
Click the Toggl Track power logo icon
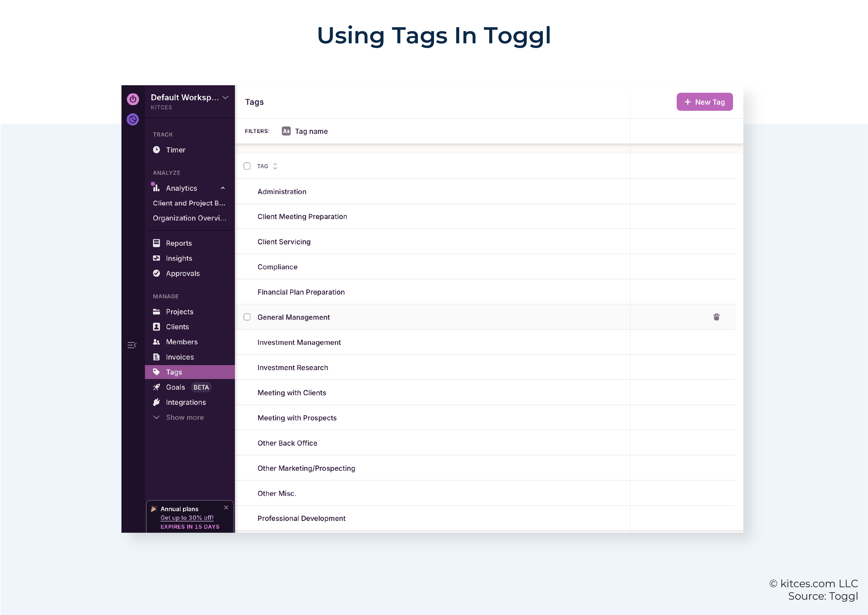pyautogui.click(x=133, y=99)
